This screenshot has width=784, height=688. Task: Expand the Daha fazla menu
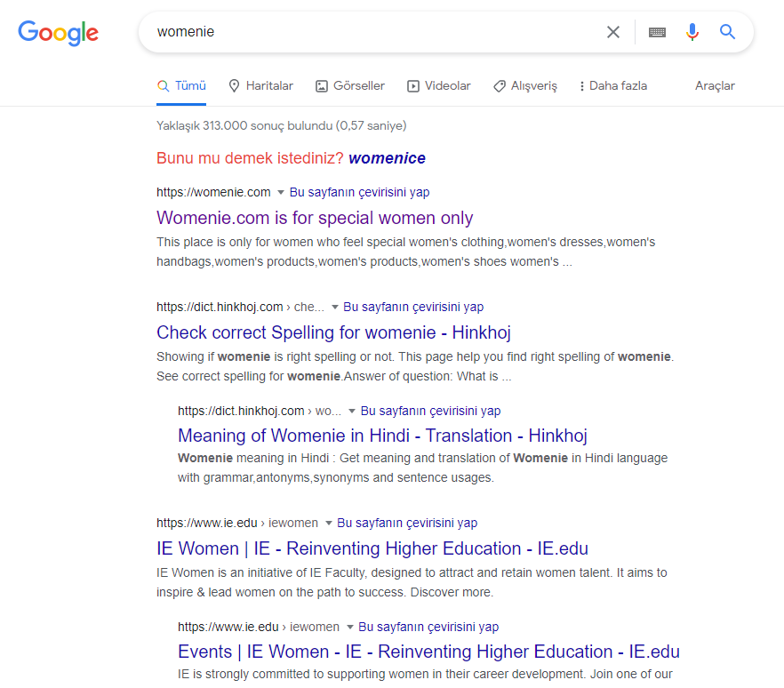pos(613,86)
